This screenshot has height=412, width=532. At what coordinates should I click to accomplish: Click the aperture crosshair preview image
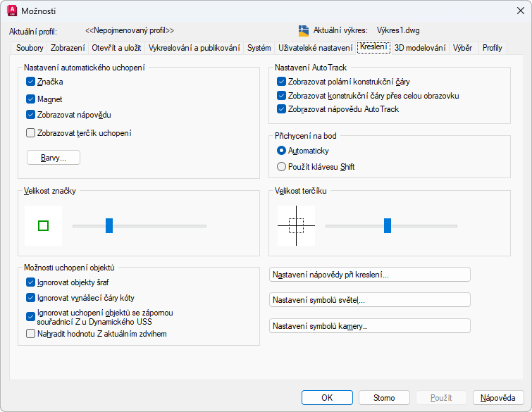tap(296, 225)
